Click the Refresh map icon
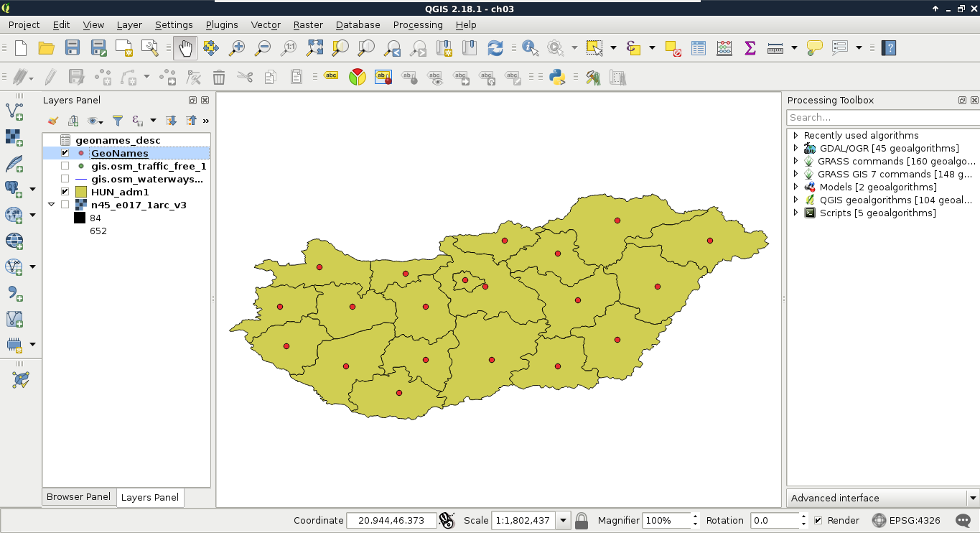The image size is (980, 533). tap(495, 48)
